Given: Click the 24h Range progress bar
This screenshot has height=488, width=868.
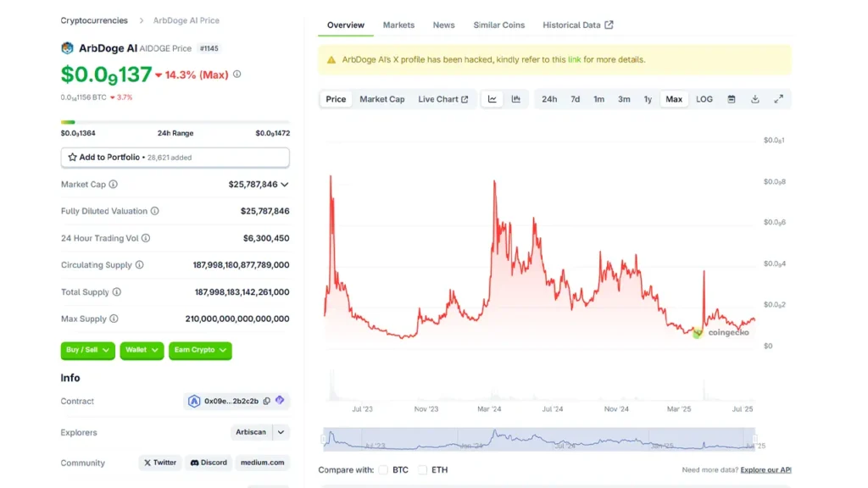Looking at the screenshot, I should [175, 122].
